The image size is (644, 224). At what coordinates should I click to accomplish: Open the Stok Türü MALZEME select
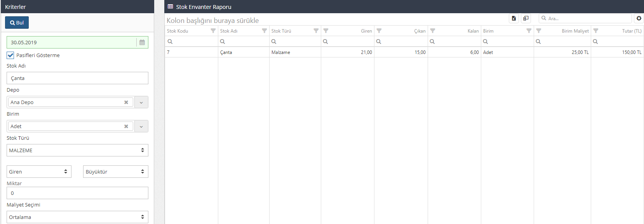[x=77, y=150]
